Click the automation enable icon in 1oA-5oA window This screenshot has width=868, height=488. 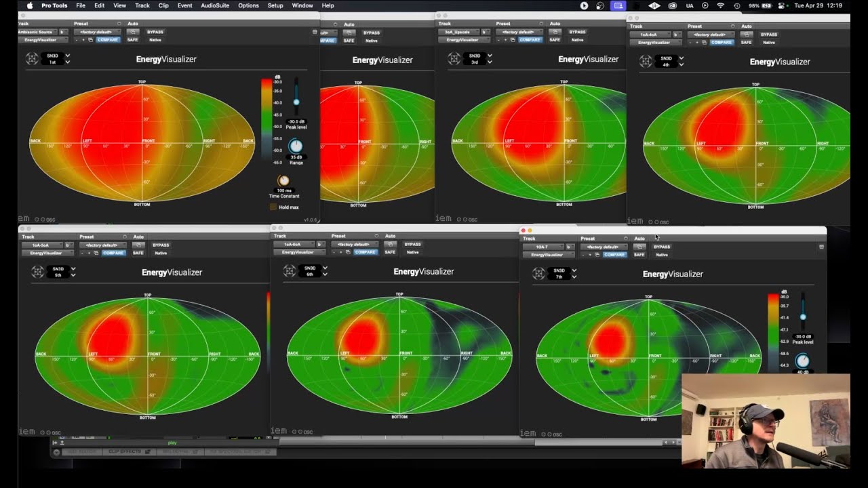[x=138, y=245]
